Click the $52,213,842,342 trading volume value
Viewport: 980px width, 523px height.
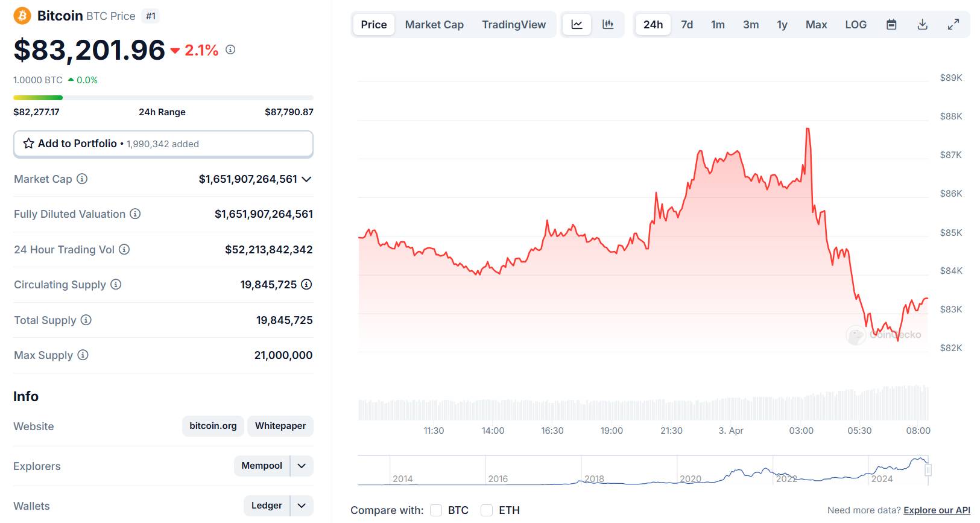tap(269, 250)
